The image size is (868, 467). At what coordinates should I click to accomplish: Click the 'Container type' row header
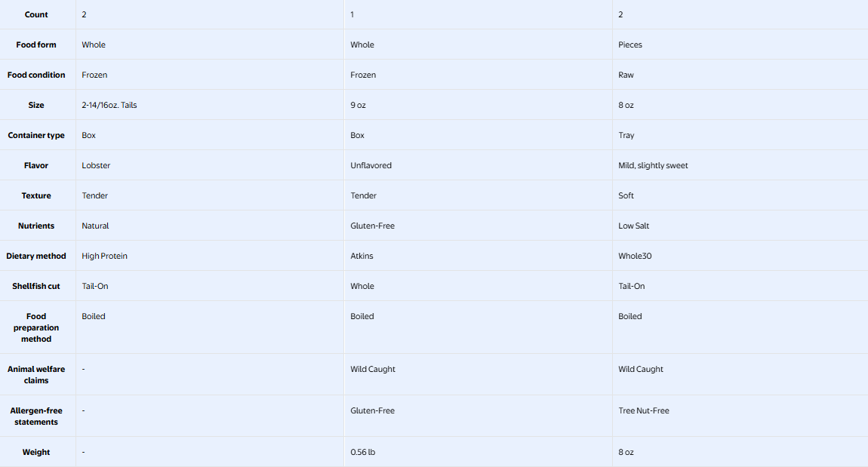tap(36, 136)
